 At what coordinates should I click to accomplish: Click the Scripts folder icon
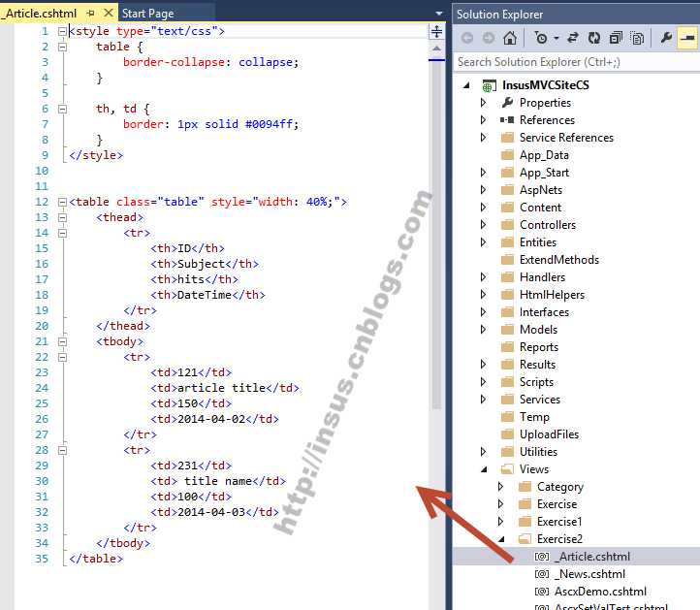[x=507, y=382]
